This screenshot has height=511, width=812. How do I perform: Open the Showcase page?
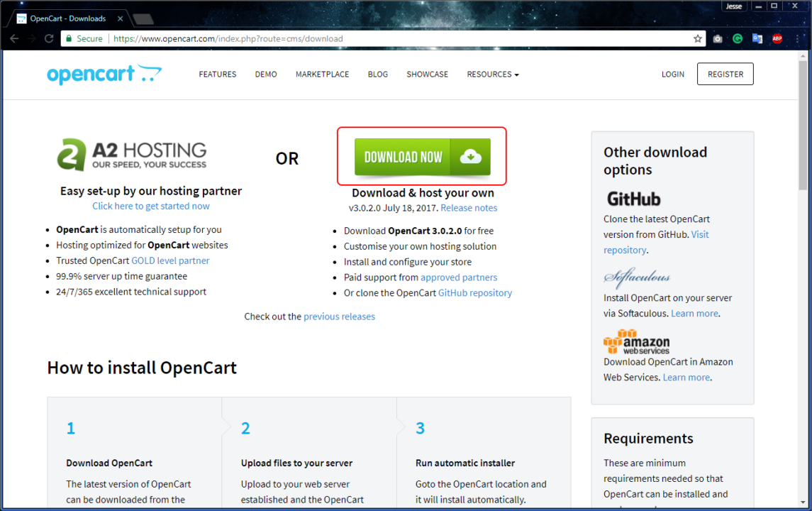pos(427,74)
